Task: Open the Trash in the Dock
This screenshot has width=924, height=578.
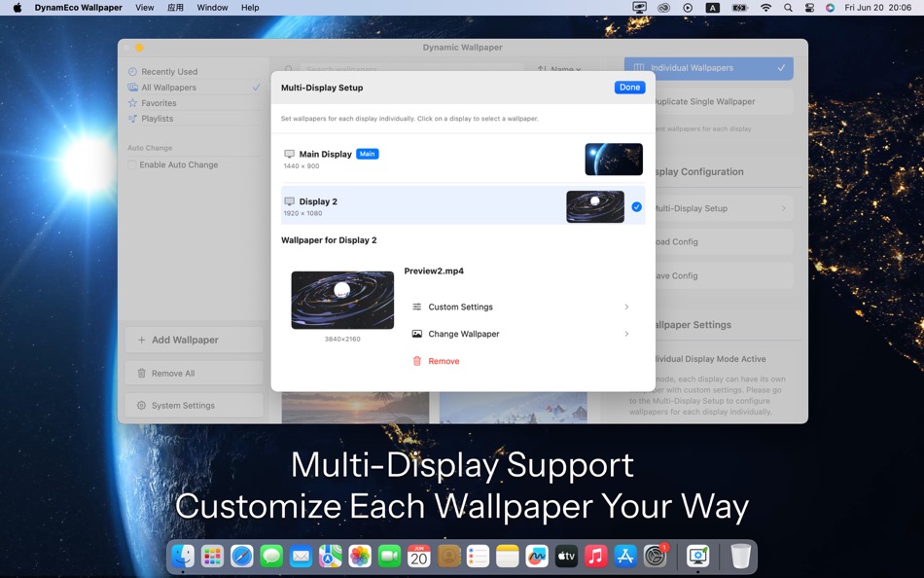Action: [x=741, y=556]
